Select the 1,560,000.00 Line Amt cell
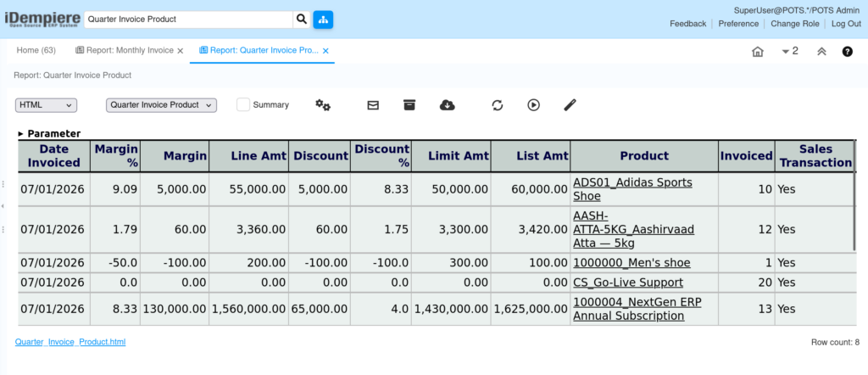This screenshot has height=375, width=868. click(x=248, y=309)
